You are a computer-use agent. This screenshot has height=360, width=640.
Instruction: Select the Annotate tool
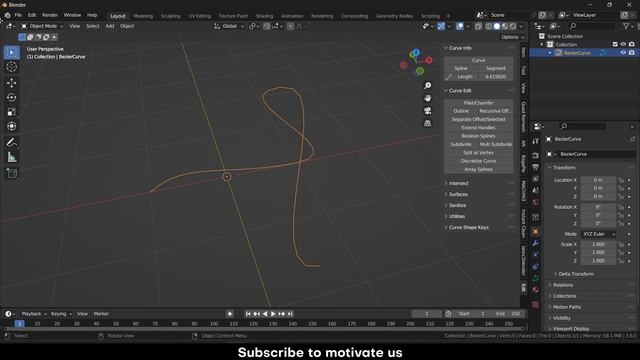point(11,142)
